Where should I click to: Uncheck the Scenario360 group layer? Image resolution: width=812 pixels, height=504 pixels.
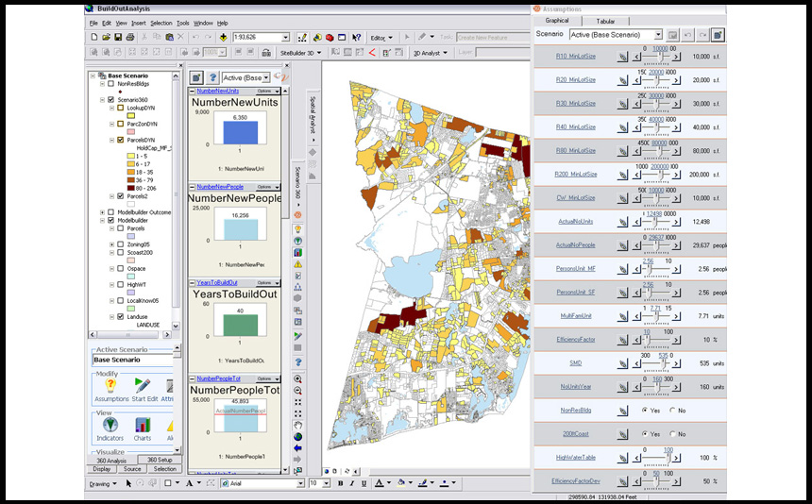tap(110, 99)
